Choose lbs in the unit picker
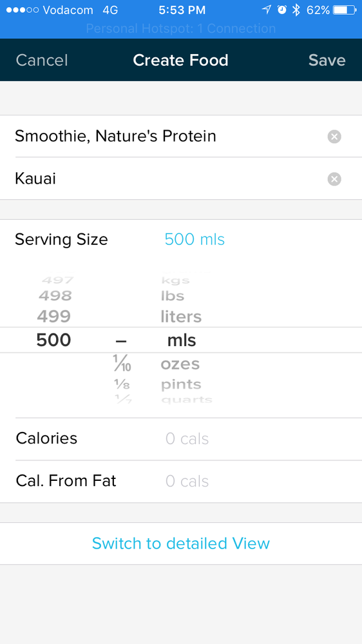Viewport: 362px width, 644px height. pos(173,296)
